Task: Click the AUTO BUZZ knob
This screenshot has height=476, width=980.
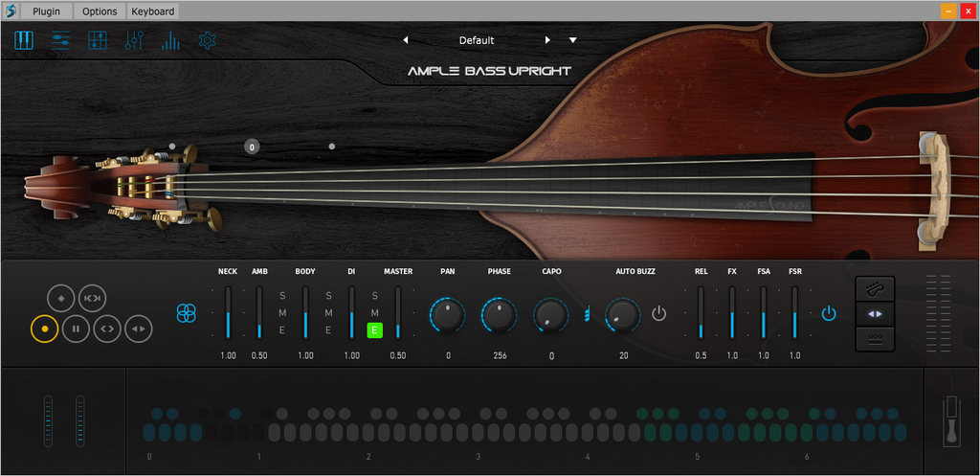Action: point(623,315)
